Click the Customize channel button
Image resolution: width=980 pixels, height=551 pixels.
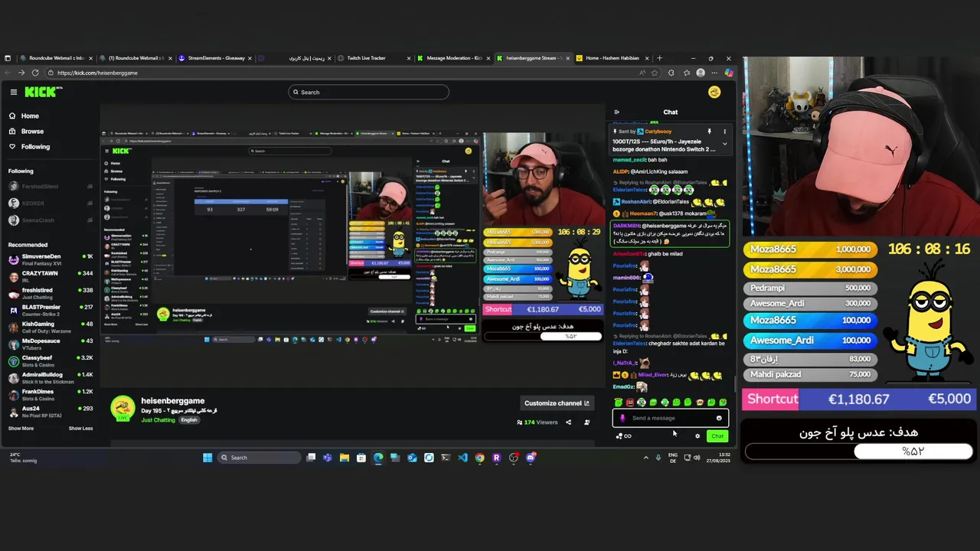[x=557, y=403]
